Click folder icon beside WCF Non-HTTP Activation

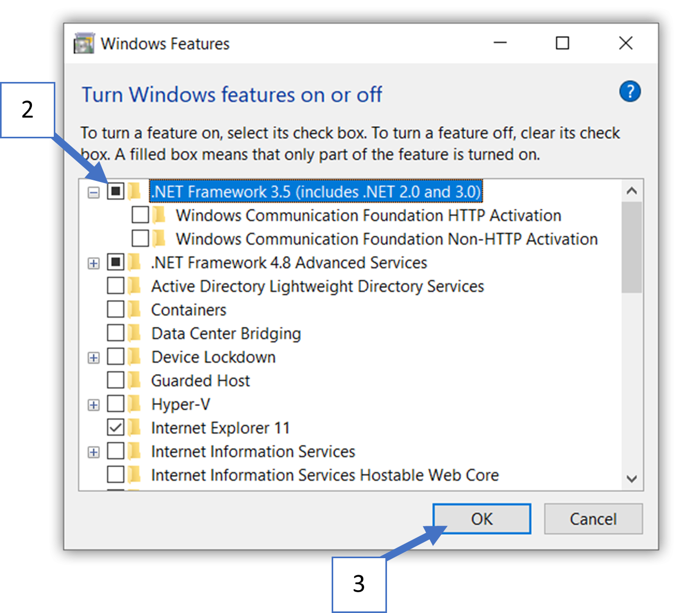[x=159, y=238]
